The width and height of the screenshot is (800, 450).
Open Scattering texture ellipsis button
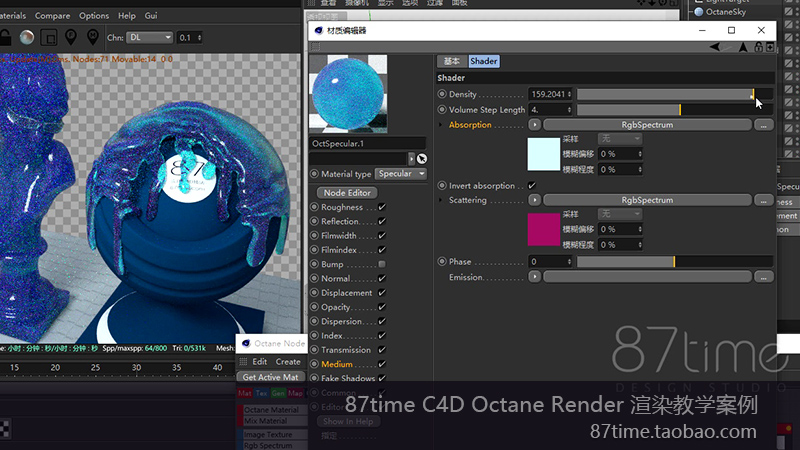[x=763, y=201]
